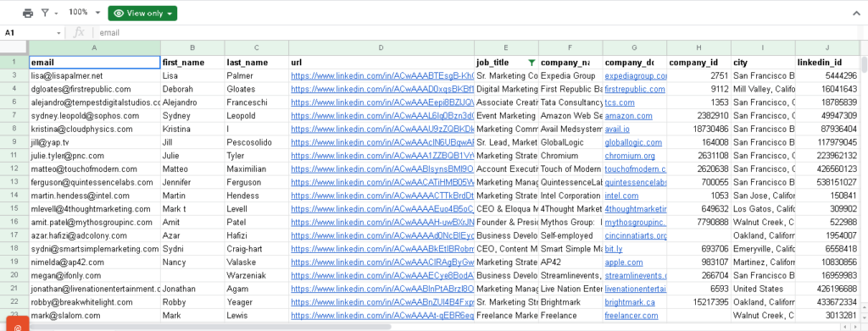This screenshot has height=331, width=868.
Task: Select city cell United States
Action: [764, 289]
